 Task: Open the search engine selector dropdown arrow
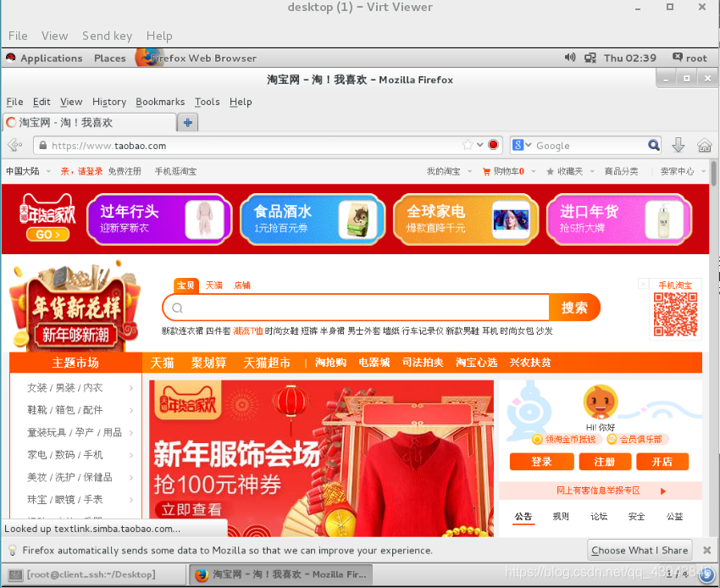tap(529, 145)
